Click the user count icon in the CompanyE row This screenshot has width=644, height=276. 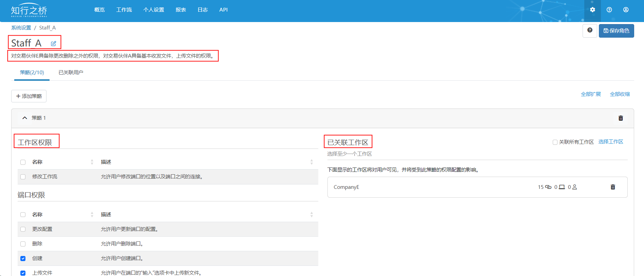tap(575, 187)
